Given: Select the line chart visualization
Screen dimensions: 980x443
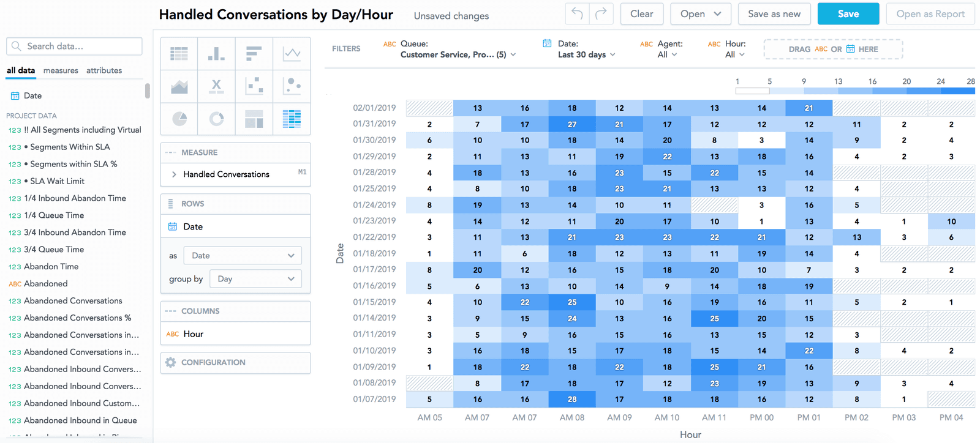Looking at the screenshot, I should [292, 54].
